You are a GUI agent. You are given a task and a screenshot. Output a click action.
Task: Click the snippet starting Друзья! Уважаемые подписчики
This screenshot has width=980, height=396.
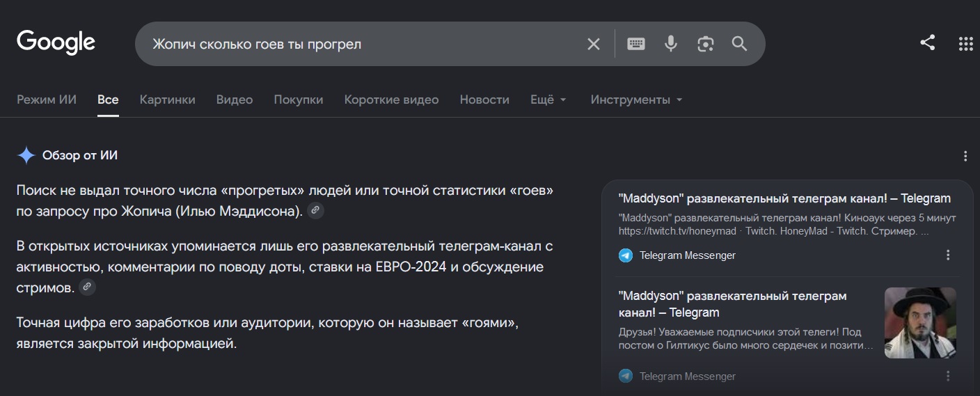(746, 339)
